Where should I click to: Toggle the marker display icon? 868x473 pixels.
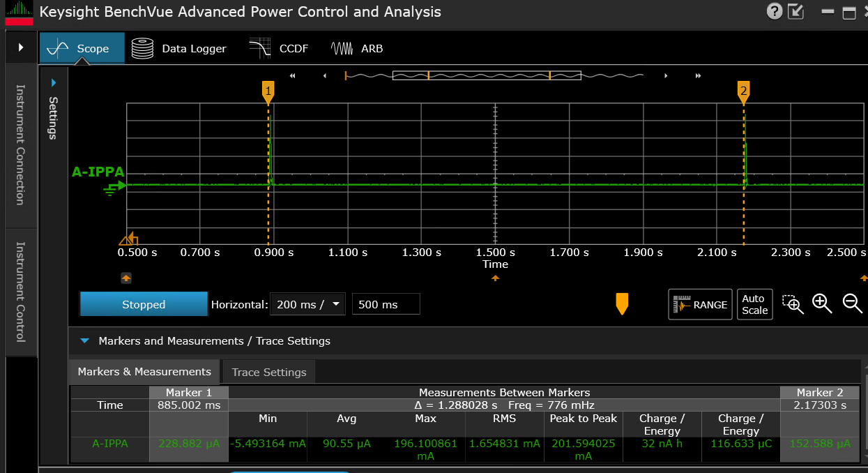pos(622,303)
